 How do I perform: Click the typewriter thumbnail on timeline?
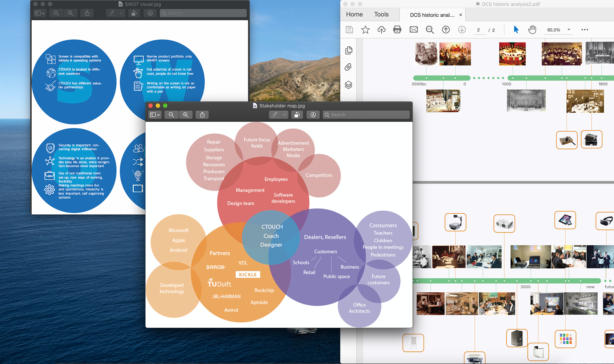pyautogui.click(x=591, y=139)
